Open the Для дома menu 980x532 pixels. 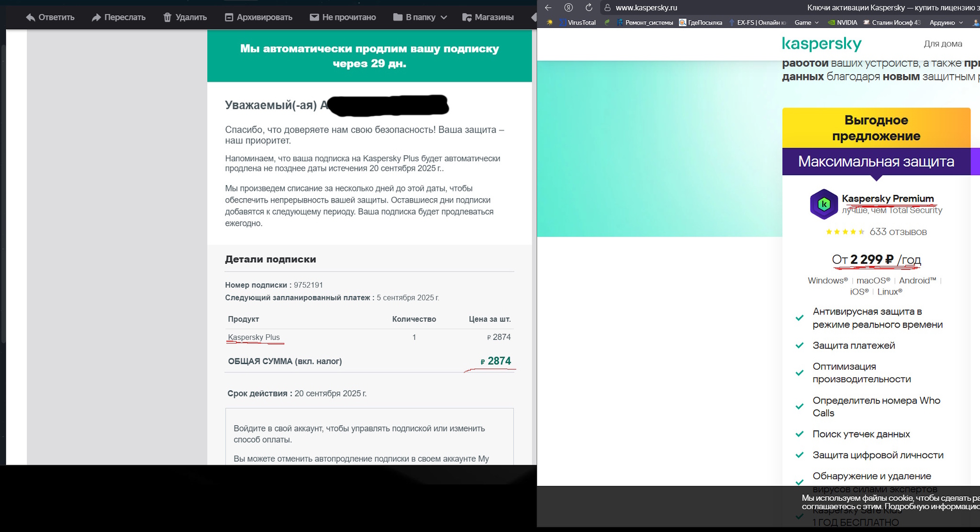[942, 44]
